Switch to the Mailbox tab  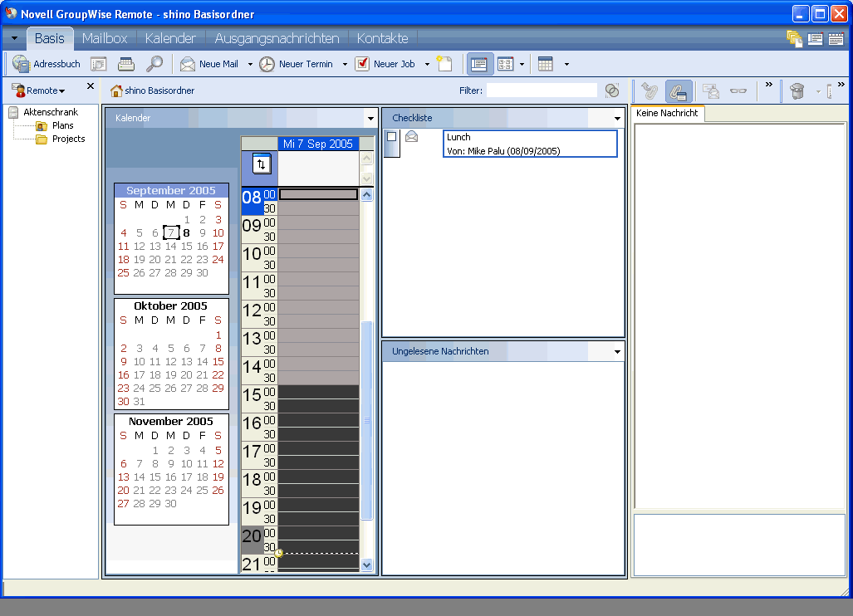pyautogui.click(x=104, y=38)
